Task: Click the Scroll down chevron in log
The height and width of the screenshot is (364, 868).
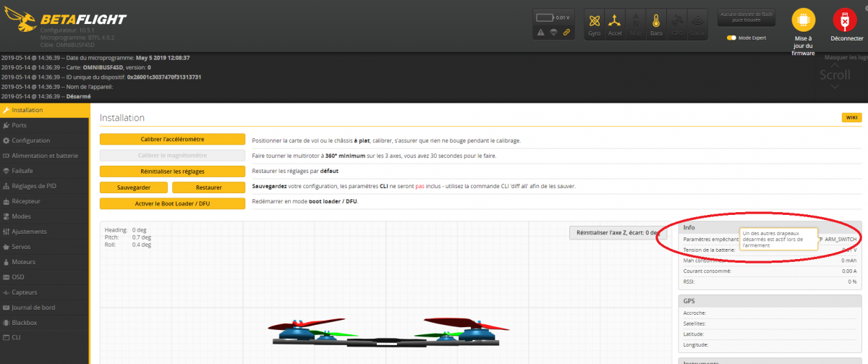Action: click(x=835, y=87)
